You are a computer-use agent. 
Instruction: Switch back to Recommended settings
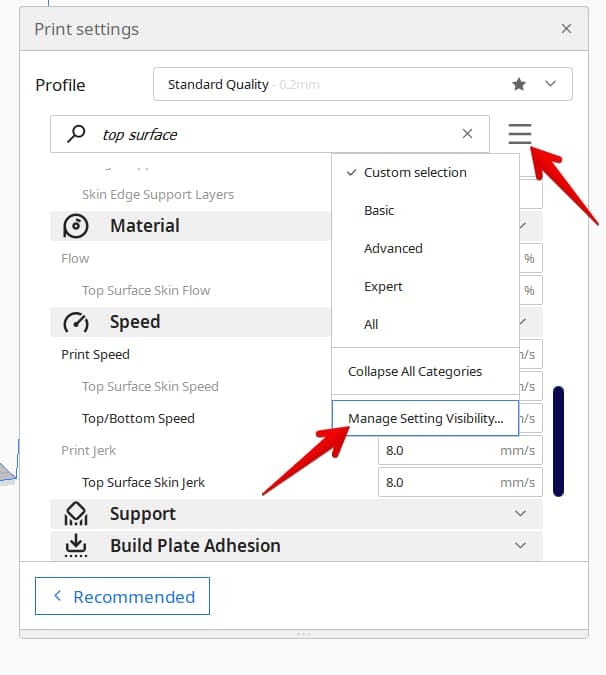tap(122, 596)
